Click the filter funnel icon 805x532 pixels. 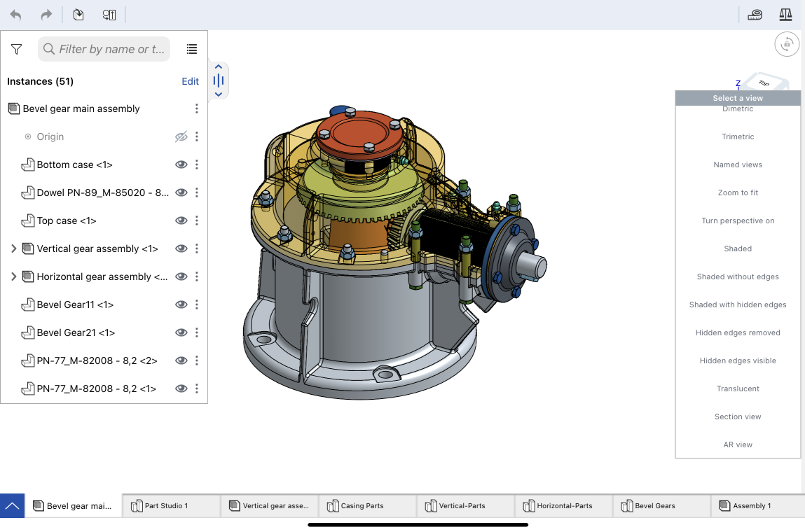click(x=17, y=49)
